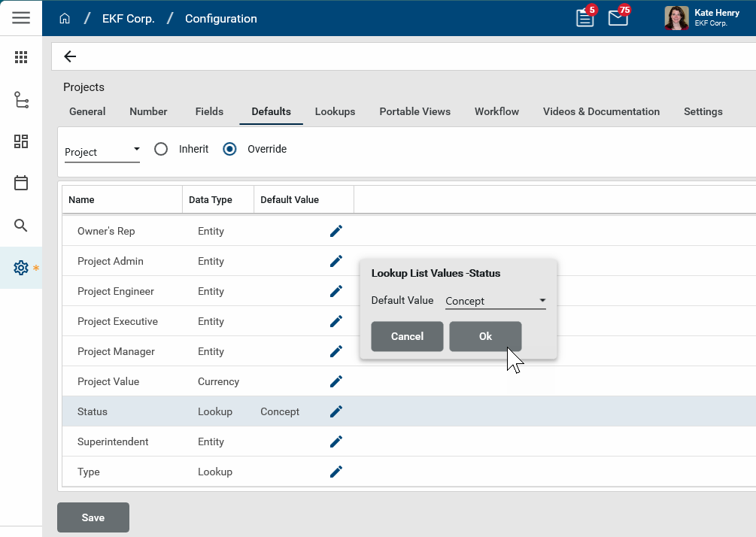
Task: Open the calendar icon in sidebar
Action: [x=21, y=183]
